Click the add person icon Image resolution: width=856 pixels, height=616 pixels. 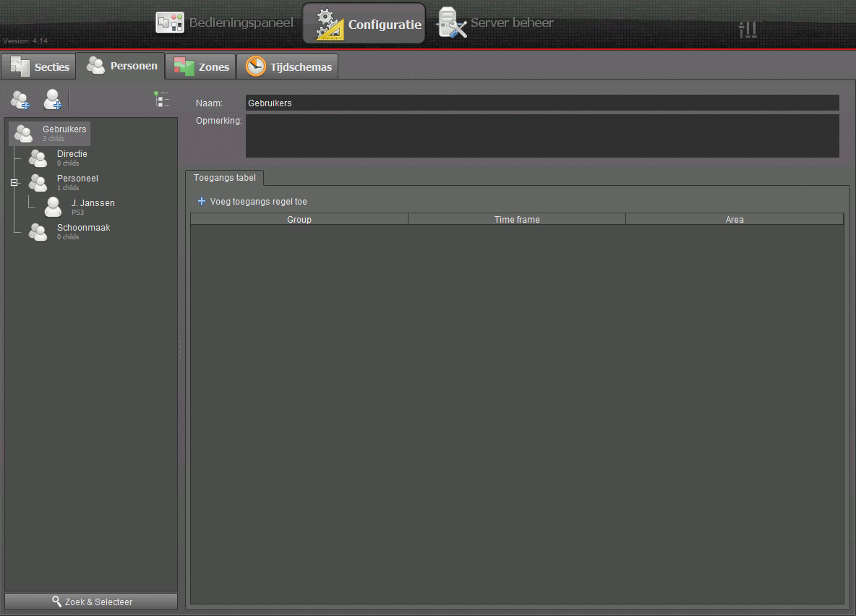tap(52, 100)
